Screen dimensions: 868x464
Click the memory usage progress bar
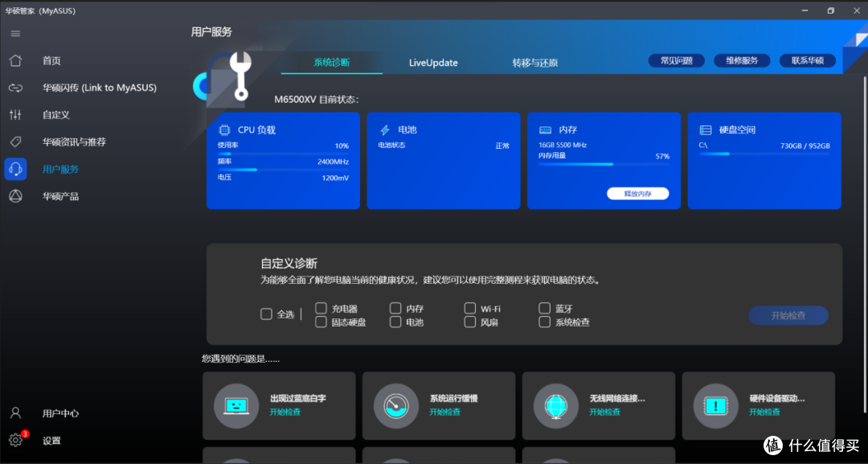[x=604, y=164]
